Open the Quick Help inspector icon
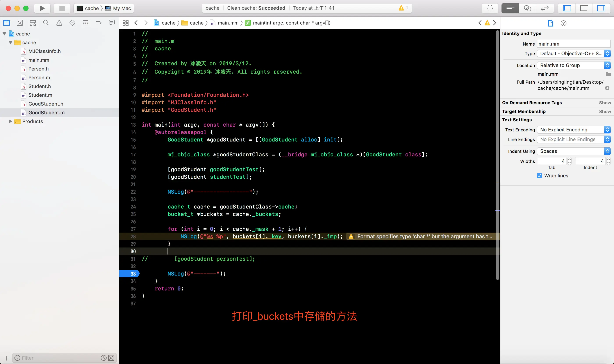 pos(563,23)
